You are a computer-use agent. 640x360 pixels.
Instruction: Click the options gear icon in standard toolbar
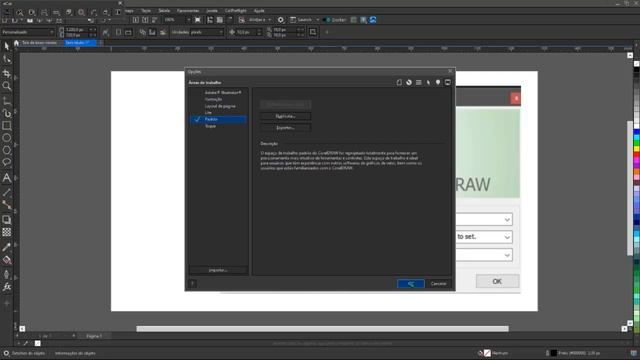(x=280, y=20)
